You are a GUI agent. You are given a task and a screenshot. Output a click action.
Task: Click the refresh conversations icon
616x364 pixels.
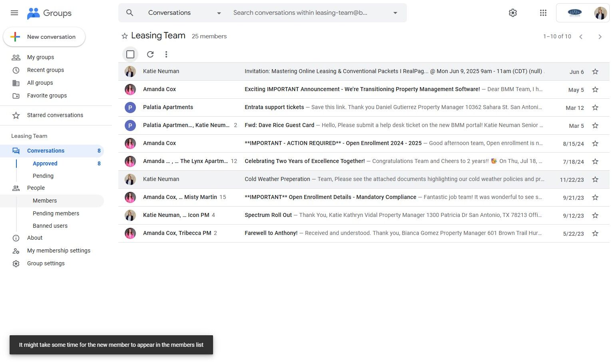[x=150, y=54]
